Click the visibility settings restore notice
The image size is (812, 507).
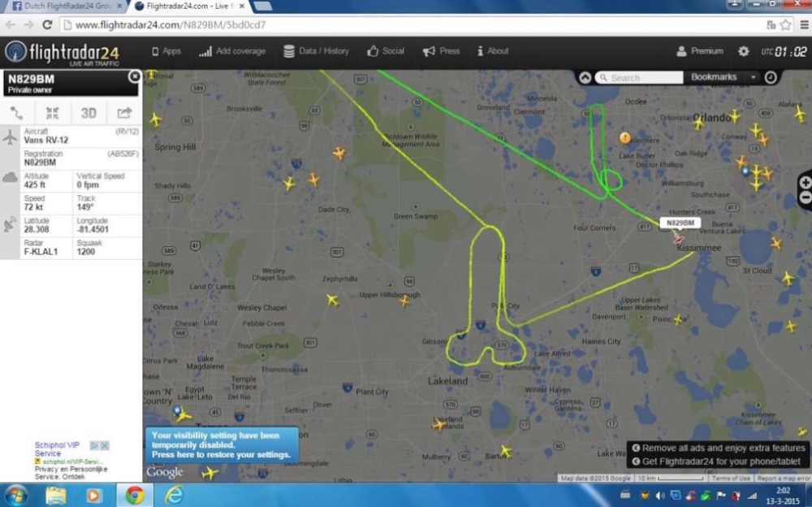[x=222, y=444]
